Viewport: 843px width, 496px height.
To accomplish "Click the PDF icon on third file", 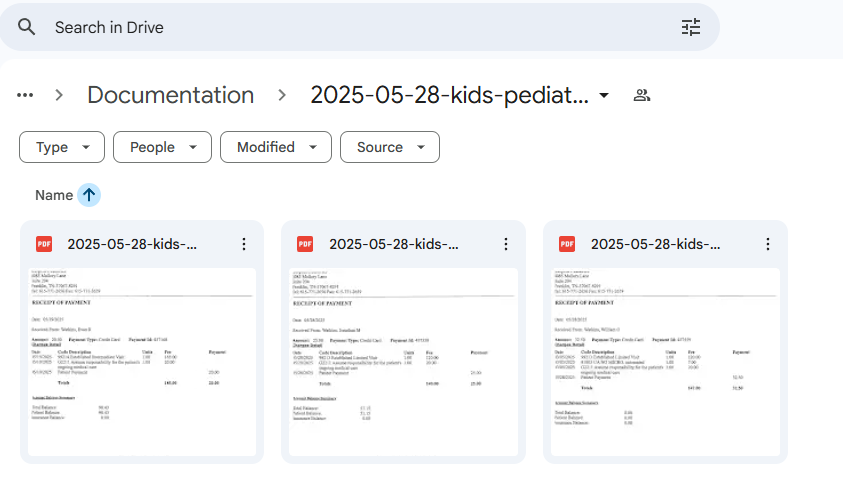I will [x=567, y=244].
